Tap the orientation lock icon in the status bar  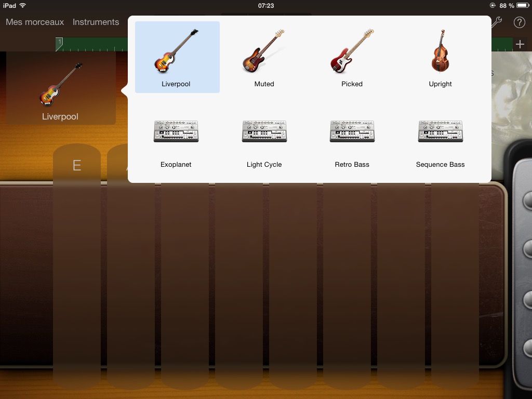[493, 5]
